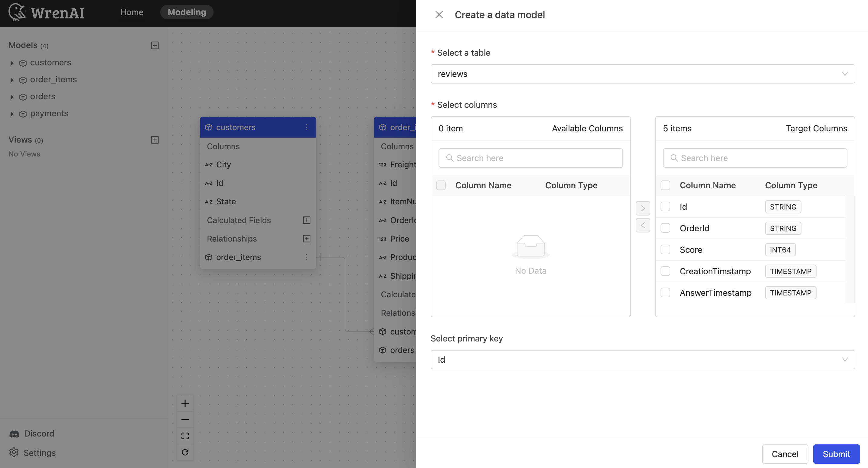868x468 pixels.
Task: Click the TIMESTAMP tag for AnswerTimestamp
Action: coord(791,293)
